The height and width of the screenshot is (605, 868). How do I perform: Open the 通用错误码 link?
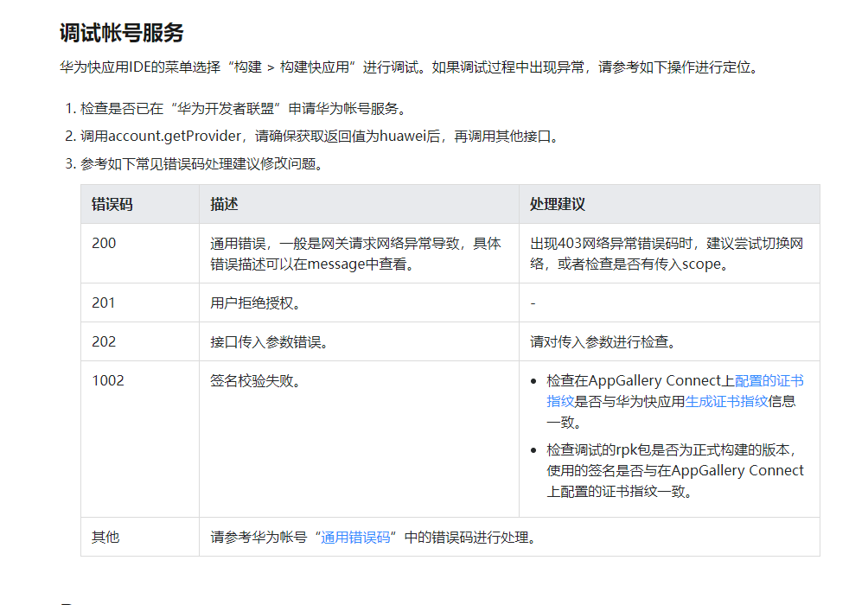355,538
